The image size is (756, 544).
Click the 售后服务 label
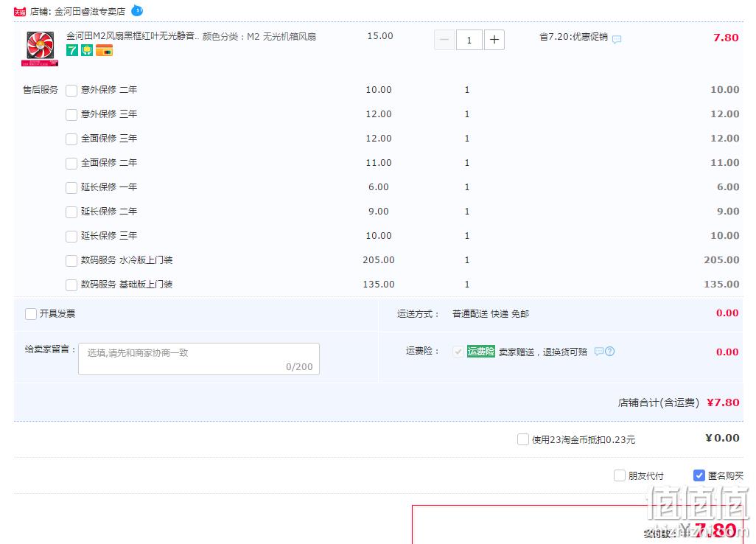click(x=41, y=90)
